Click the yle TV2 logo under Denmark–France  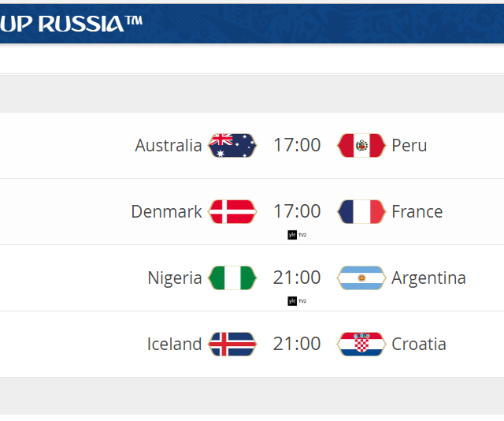[x=297, y=234]
